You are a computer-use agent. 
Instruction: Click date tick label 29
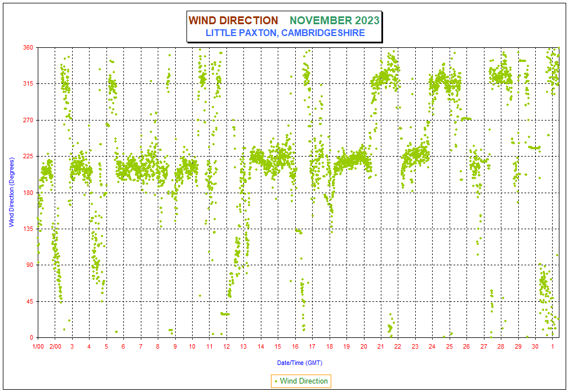click(518, 346)
